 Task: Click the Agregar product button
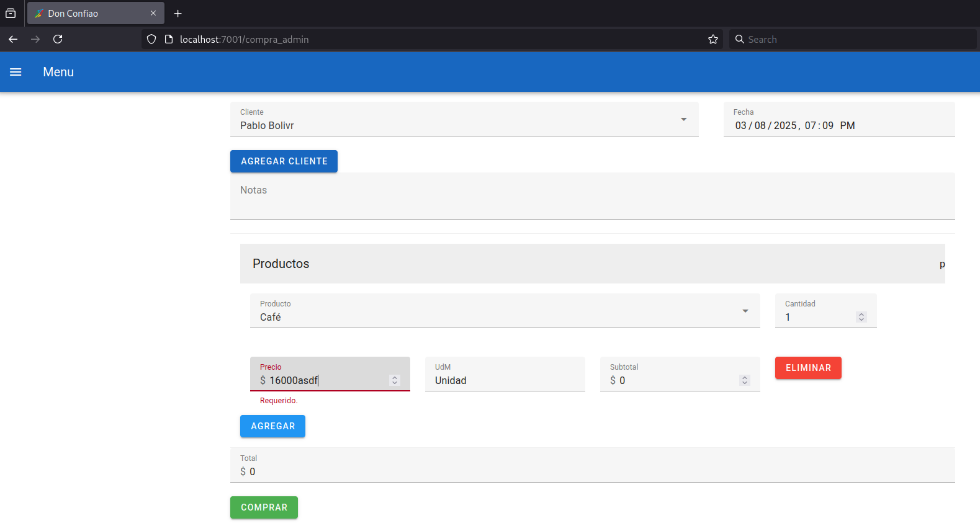(x=272, y=426)
